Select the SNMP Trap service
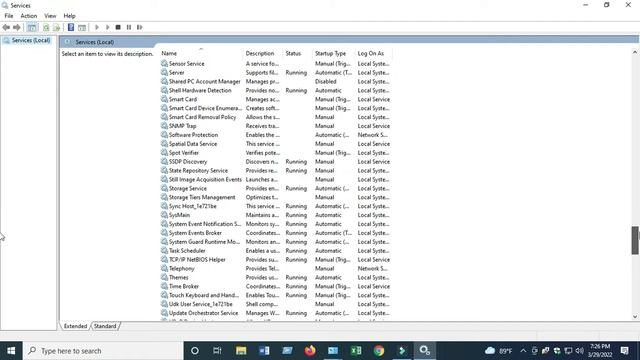The image size is (640, 360). pos(276,126)
